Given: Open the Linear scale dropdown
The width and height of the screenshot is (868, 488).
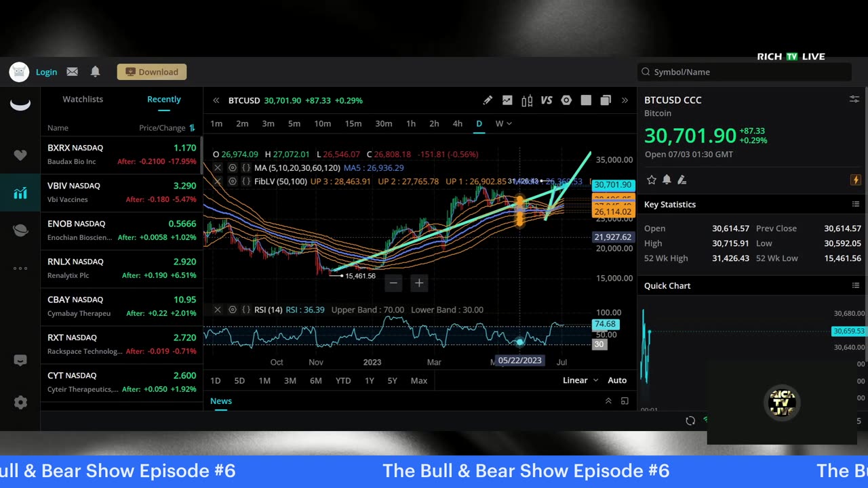Looking at the screenshot, I should coord(580,380).
